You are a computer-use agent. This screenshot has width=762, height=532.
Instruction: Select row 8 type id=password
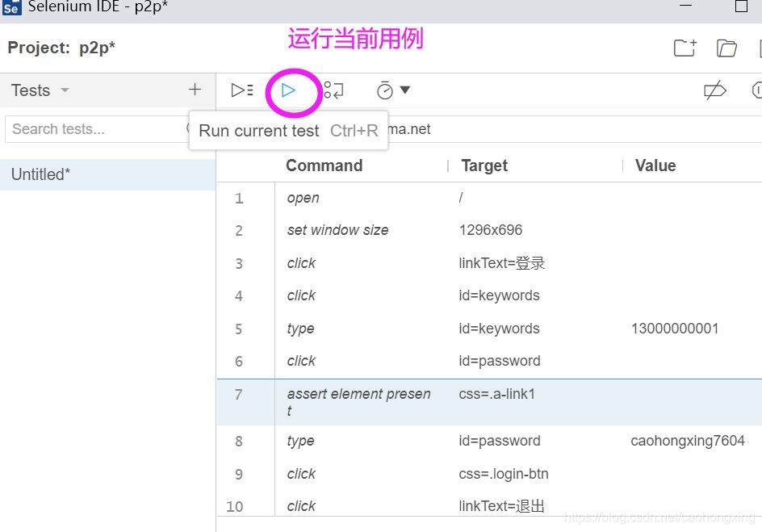489,441
